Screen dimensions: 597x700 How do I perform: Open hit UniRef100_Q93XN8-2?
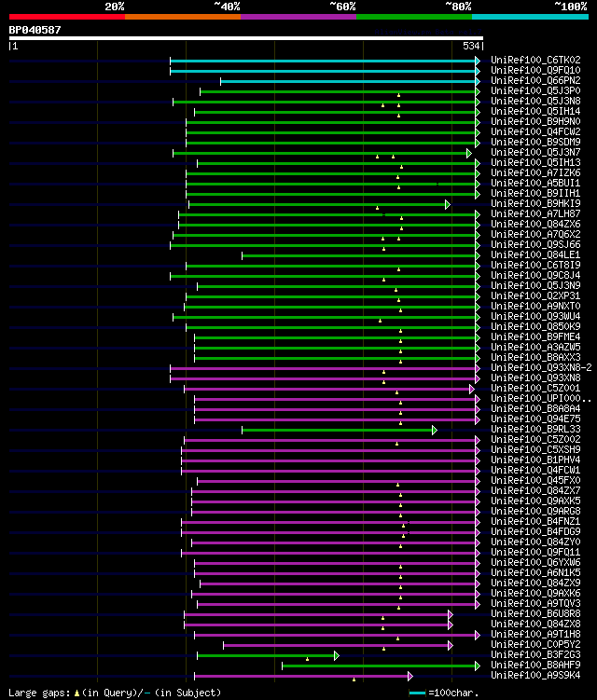tap(541, 368)
